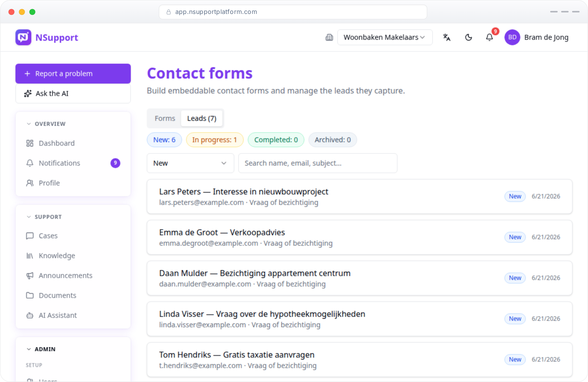Open Lars Peters lead card

[360, 196]
